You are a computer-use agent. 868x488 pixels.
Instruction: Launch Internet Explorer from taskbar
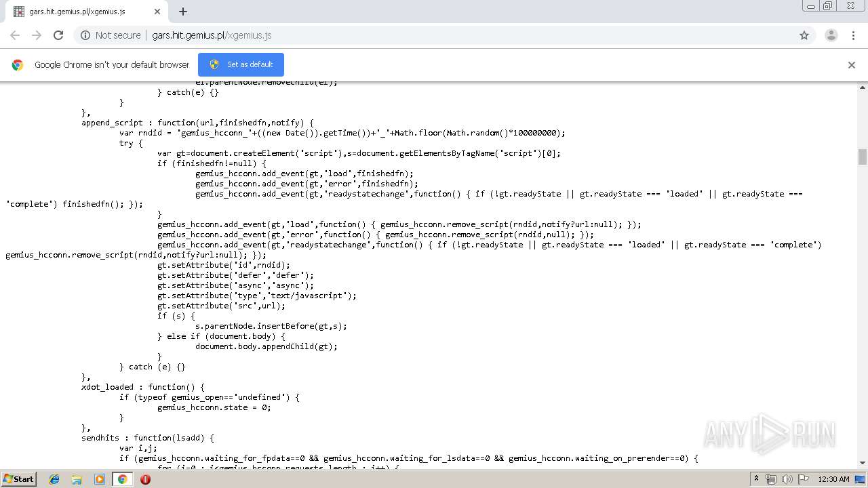click(x=54, y=479)
